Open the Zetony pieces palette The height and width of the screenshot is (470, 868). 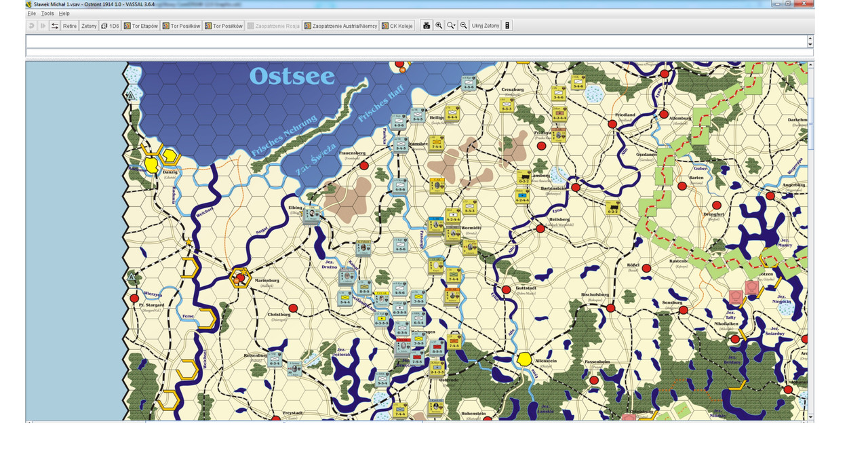pyautogui.click(x=89, y=26)
